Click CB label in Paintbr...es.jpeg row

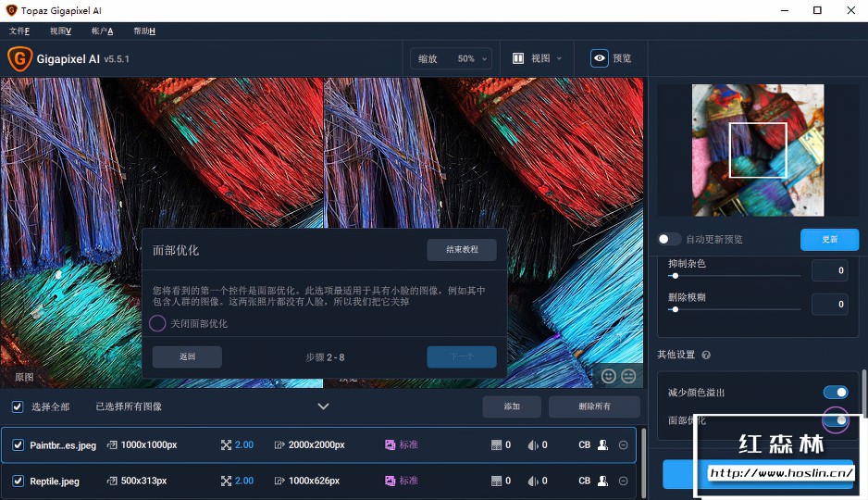click(585, 444)
